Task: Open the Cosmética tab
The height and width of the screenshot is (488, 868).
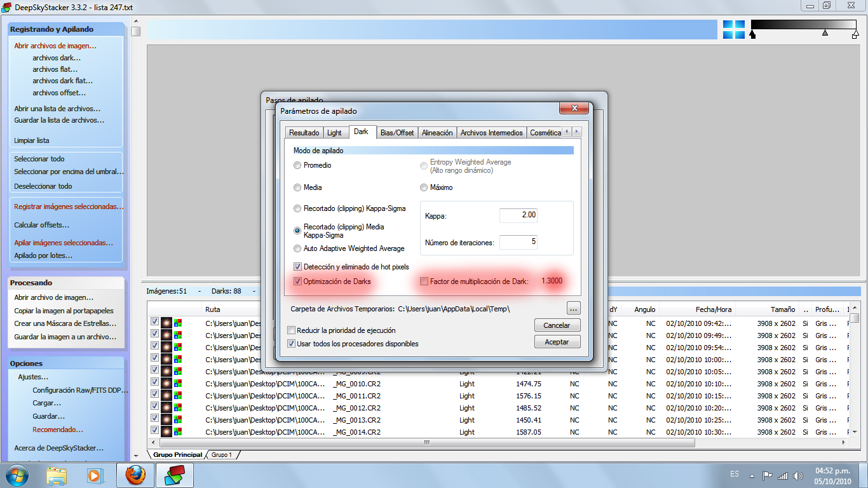Action: (x=545, y=133)
